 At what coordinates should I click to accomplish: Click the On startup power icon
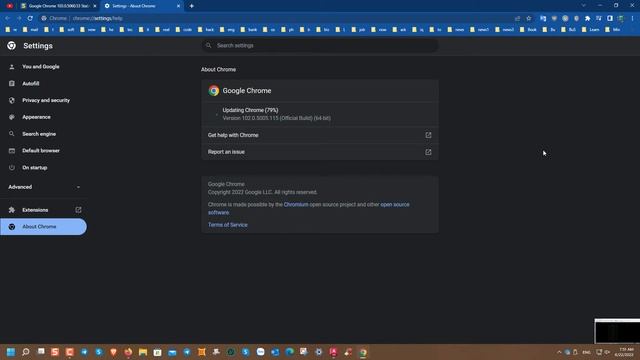[12, 167]
